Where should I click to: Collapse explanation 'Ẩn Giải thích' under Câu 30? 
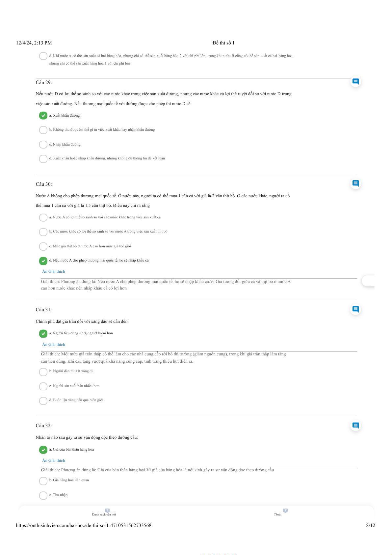coord(54,271)
